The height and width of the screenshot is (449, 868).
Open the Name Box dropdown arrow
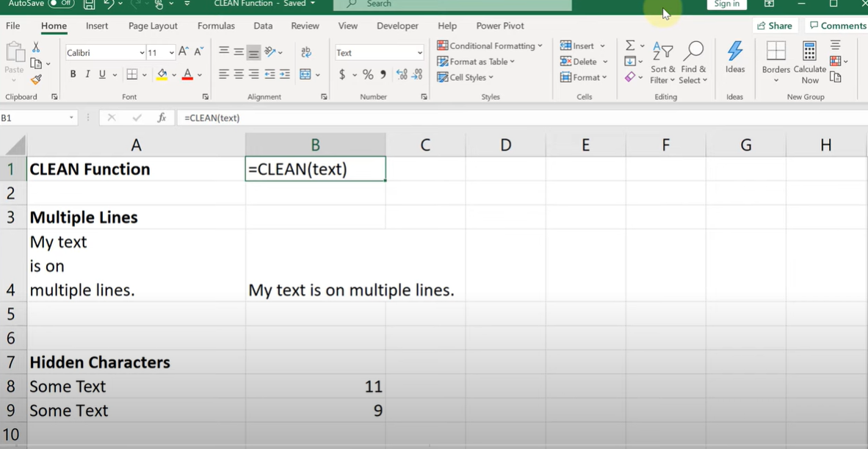coord(70,118)
